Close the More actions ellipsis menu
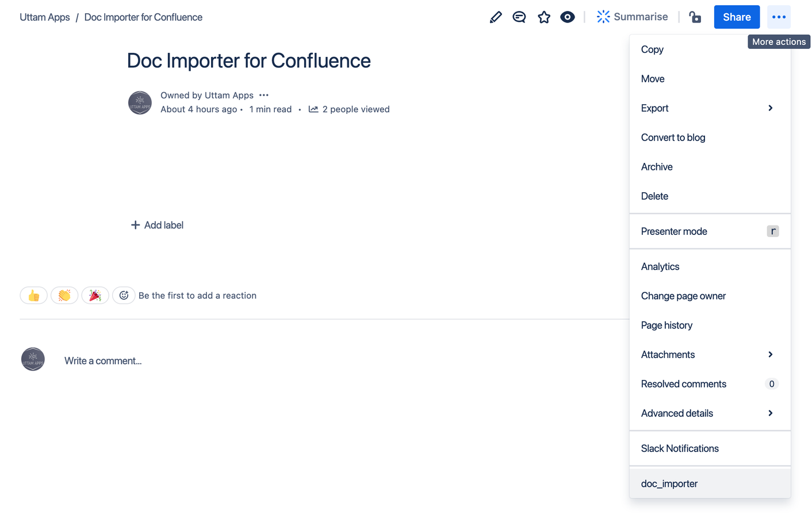The height and width of the screenshot is (518, 812). pyautogui.click(x=779, y=17)
